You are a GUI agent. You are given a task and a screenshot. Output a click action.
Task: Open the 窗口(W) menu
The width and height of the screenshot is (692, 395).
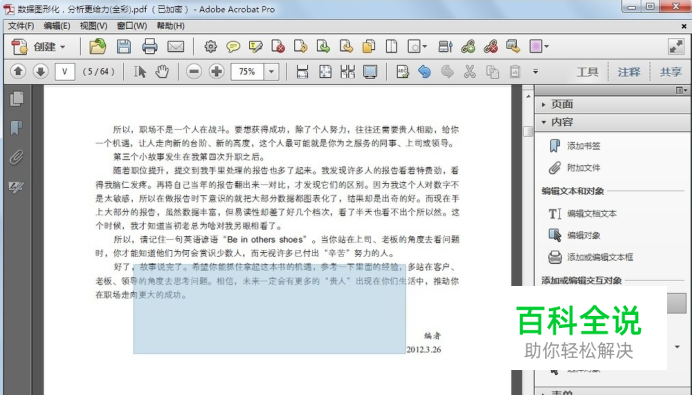[x=132, y=26]
